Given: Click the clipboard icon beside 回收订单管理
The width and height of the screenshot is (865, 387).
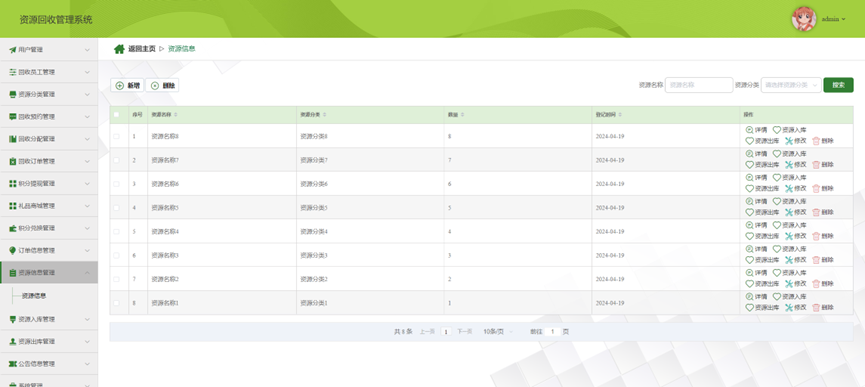Looking at the screenshot, I should click(13, 162).
